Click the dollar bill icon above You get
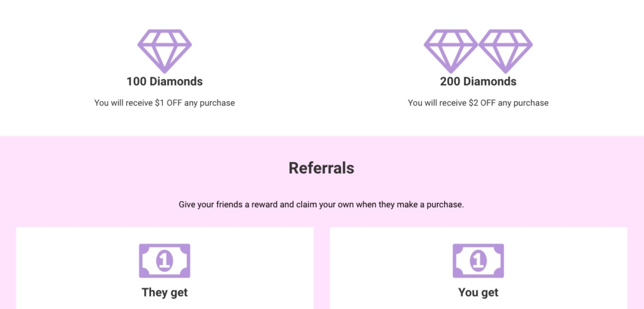 point(478,261)
